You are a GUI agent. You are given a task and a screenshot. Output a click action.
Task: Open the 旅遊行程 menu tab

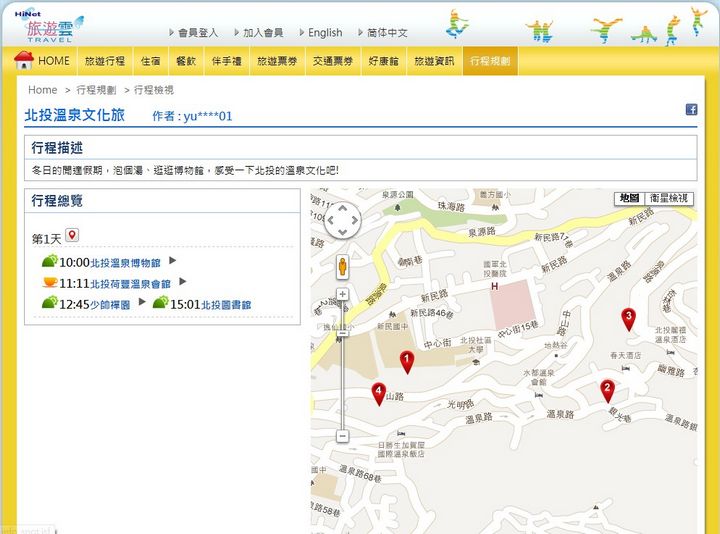(105, 61)
